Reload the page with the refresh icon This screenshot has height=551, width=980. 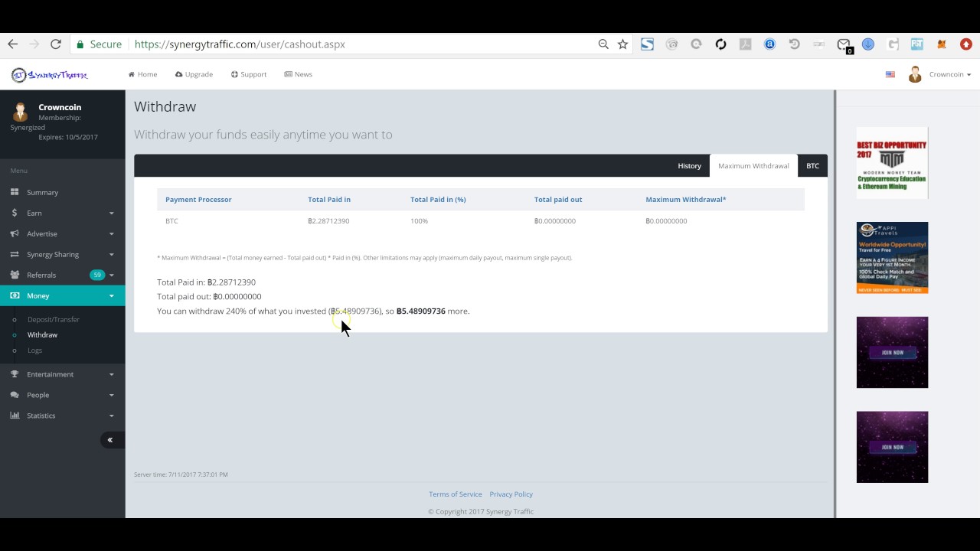click(56, 44)
